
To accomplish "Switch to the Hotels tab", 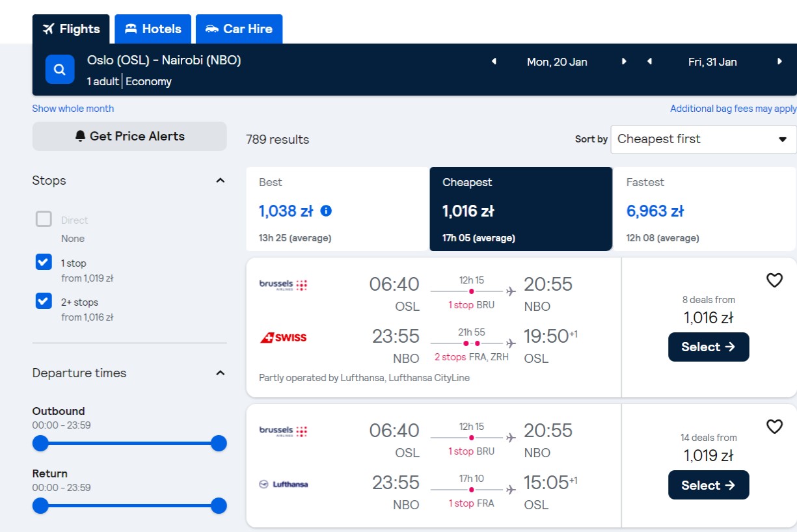I will click(x=153, y=29).
